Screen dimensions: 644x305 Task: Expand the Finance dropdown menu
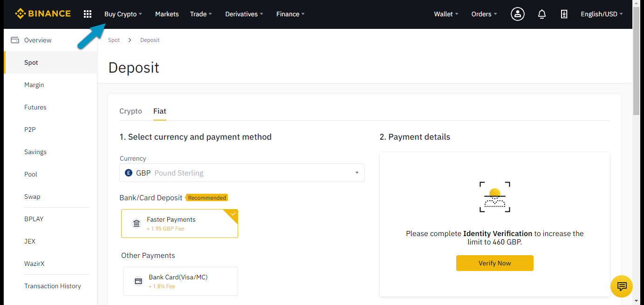290,14
